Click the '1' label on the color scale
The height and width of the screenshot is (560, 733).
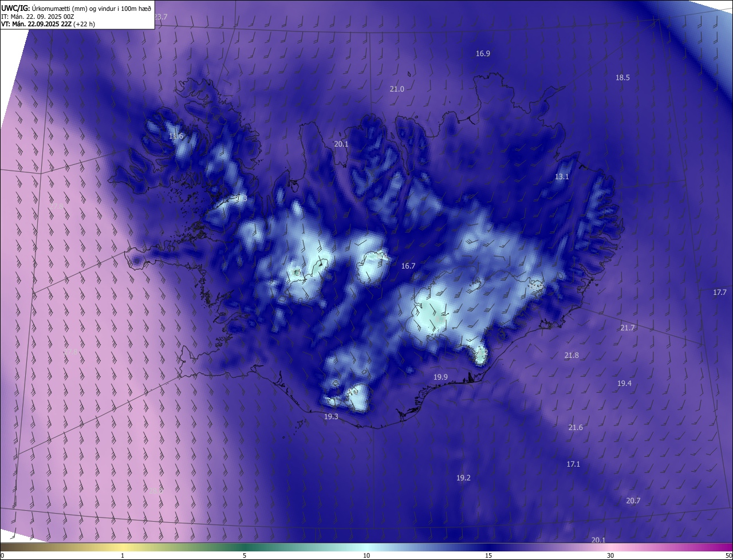123,555
